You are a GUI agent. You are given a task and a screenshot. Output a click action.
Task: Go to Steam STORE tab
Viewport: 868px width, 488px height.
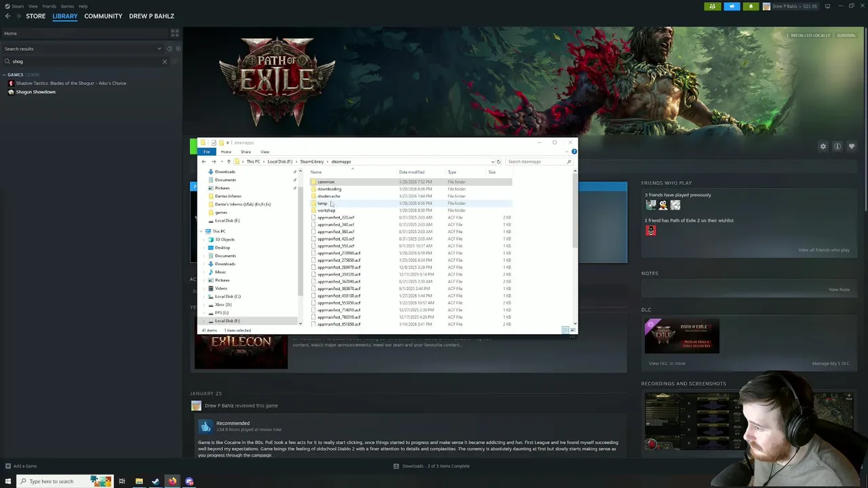click(36, 16)
